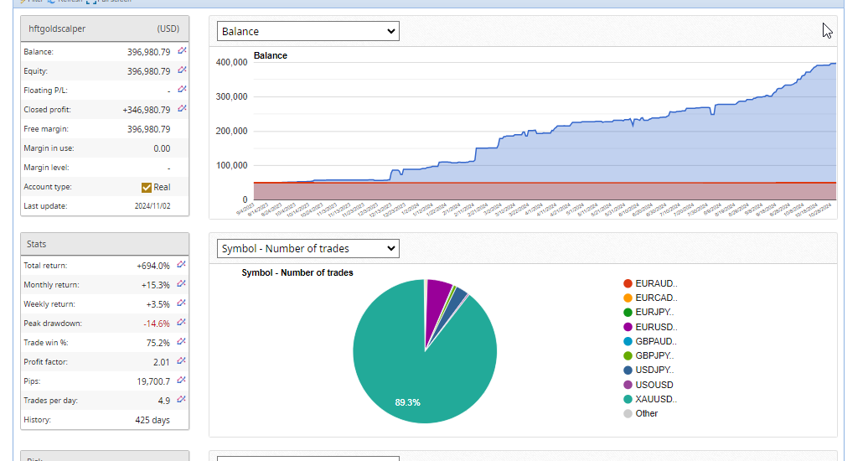Click the chart icon for Floating P/L
868x461 pixels.
click(182, 91)
